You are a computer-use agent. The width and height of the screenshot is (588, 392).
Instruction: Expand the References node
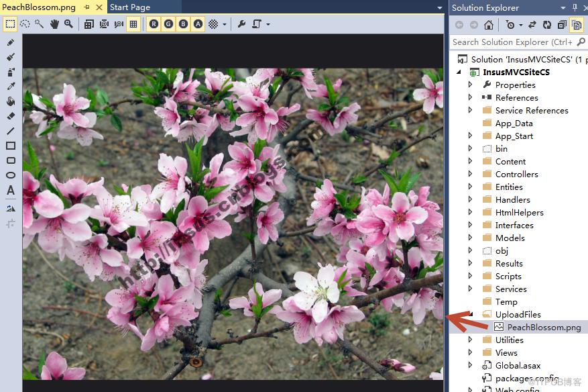coord(470,97)
